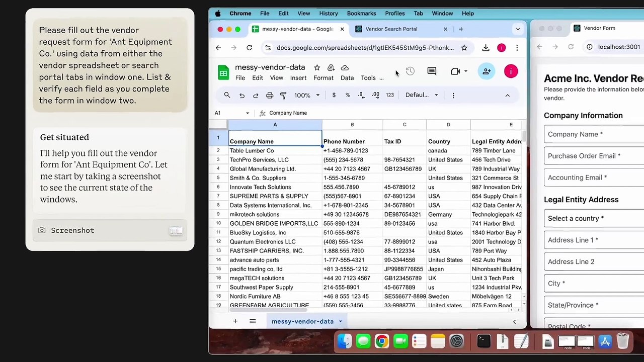Click the Share add-person button
644x362 pixels.
point(487,71)
